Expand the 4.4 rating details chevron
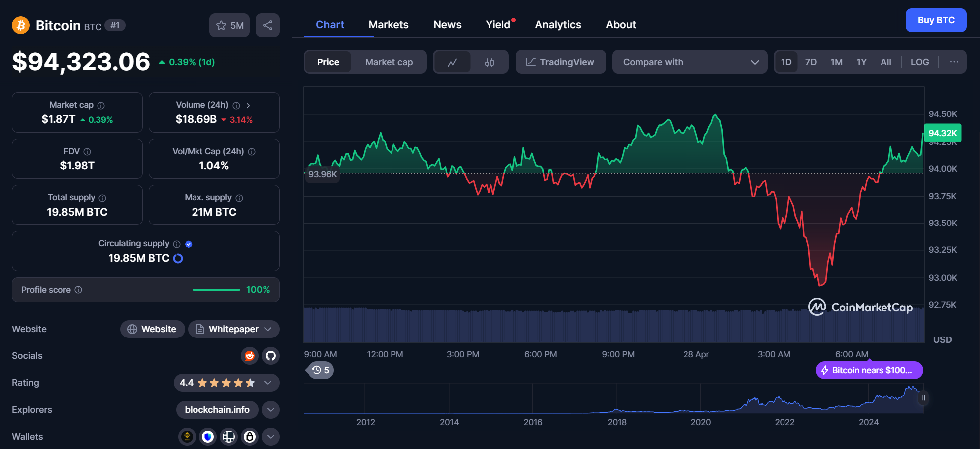 click(268, 383)
